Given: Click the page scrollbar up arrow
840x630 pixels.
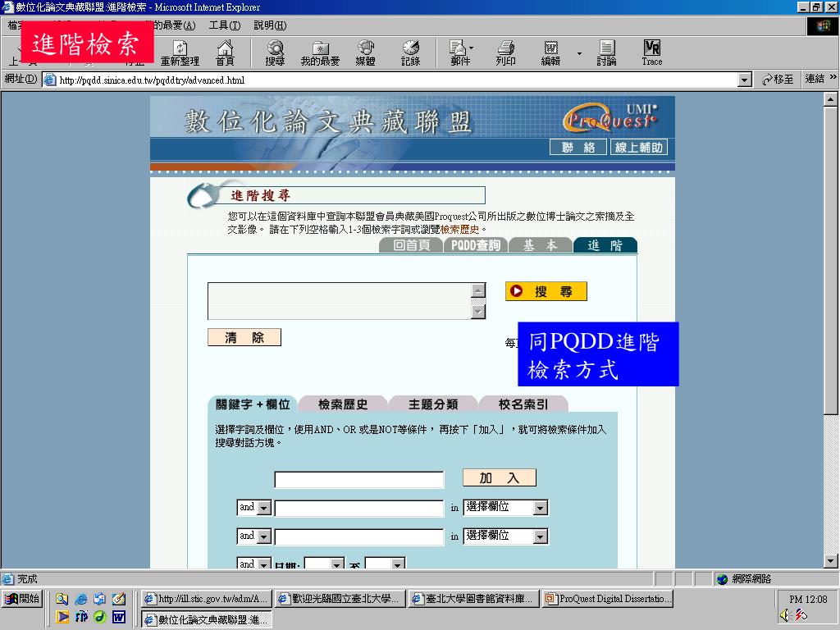Looking at the screenshot, I should click(x=830, y=99).
